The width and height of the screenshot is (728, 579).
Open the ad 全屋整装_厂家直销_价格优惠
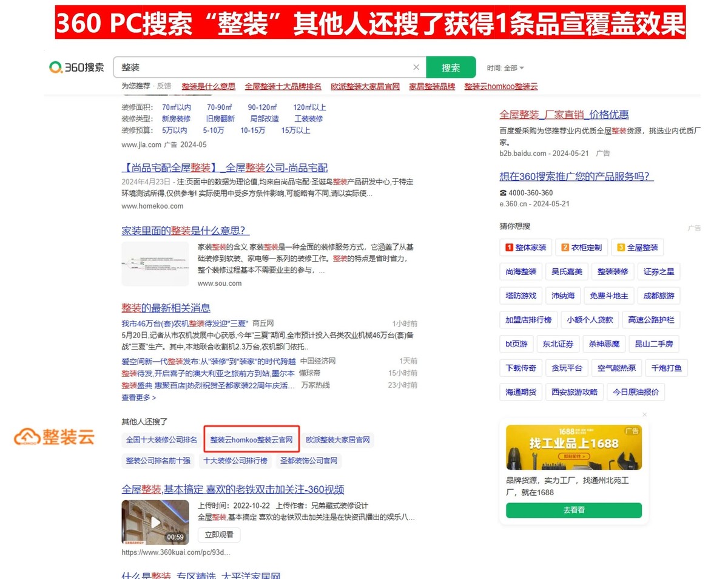(x=564, y=114)
